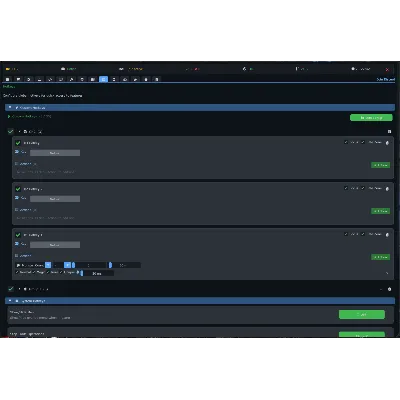
Task: Click the small green button in the second card
Action: [380, 211]
